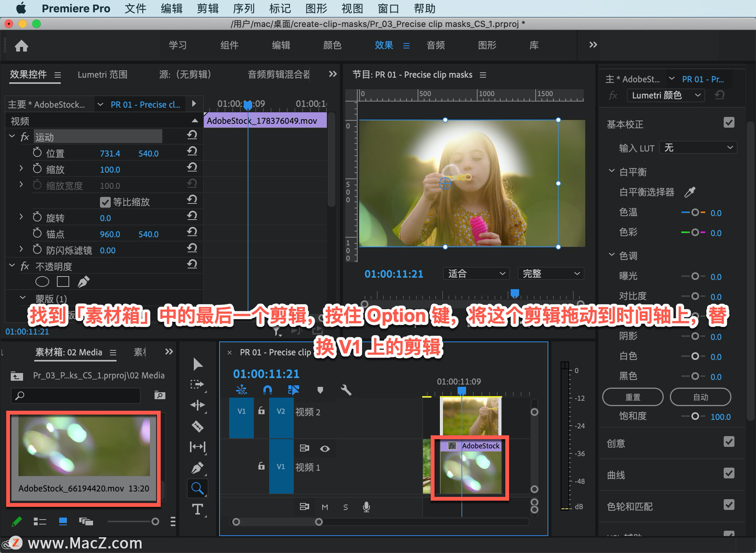The image size is (756, 553).
Task: Click AdobeStock_66194420.mov bin thumbnail
Action: pyautogui.click(x=84, y=446)
